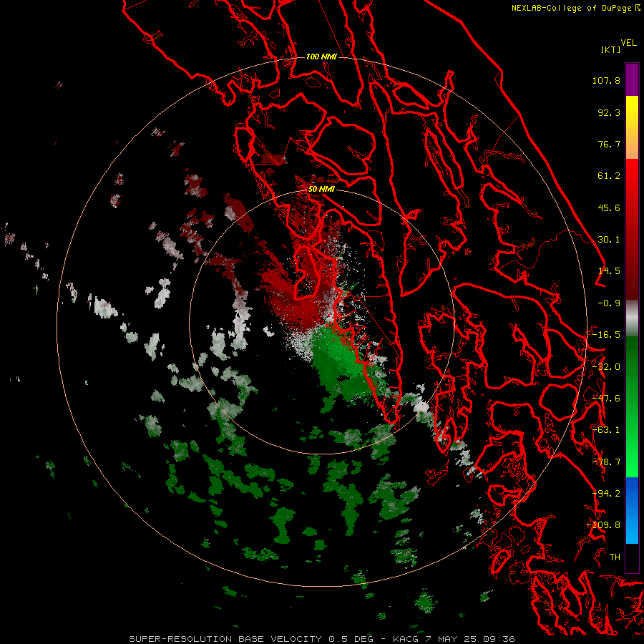
Task: Click the 92.3 velocity scale value
Action: tap(609, 112)
